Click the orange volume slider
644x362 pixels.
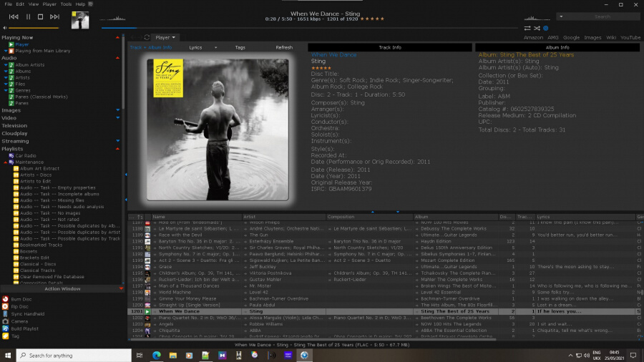[34, 28]
